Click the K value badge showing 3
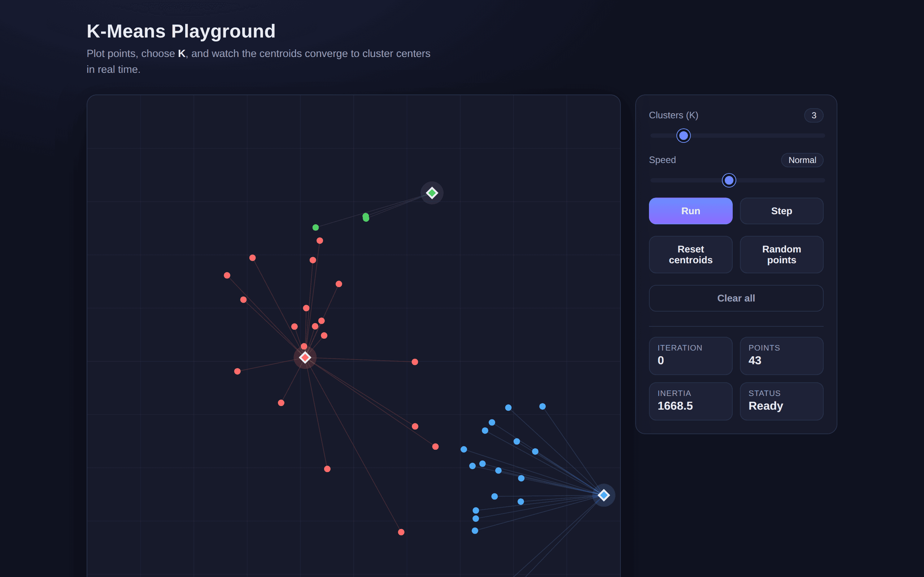 click(x=813, y=115)
